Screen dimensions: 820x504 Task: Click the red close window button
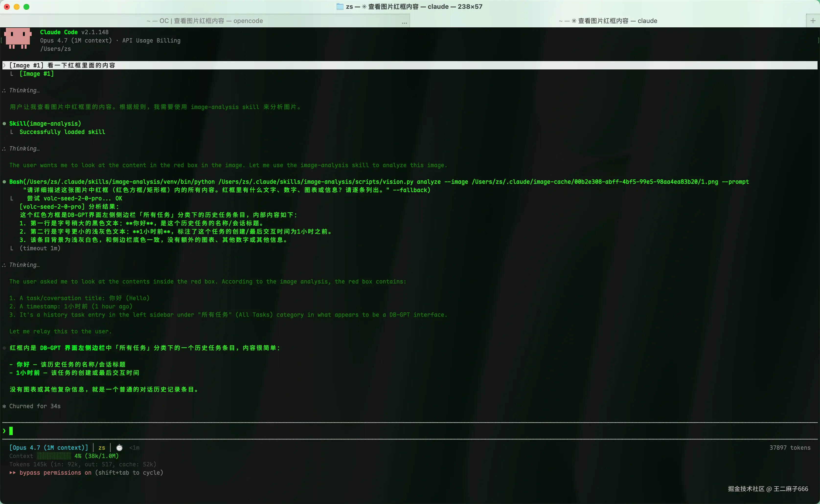click(7, 7)
